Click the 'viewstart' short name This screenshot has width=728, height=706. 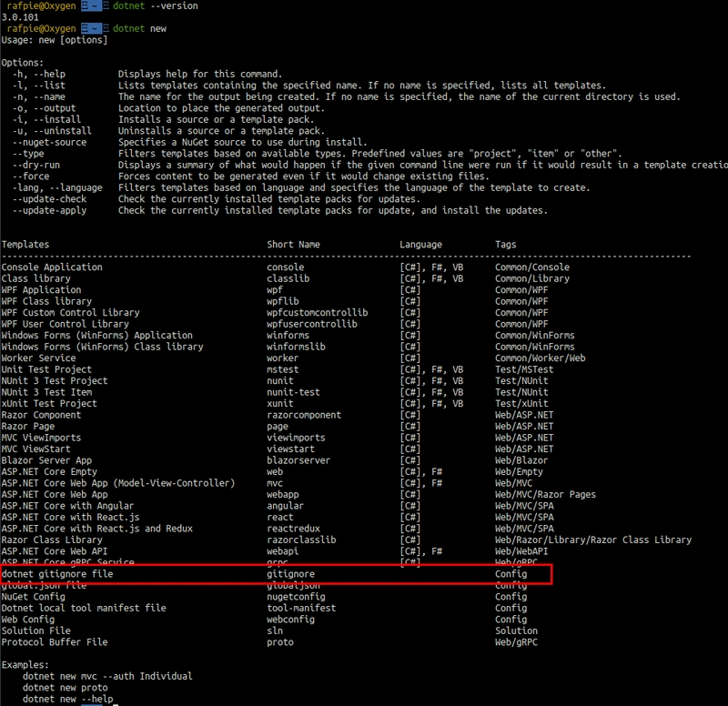pos(290,449)
